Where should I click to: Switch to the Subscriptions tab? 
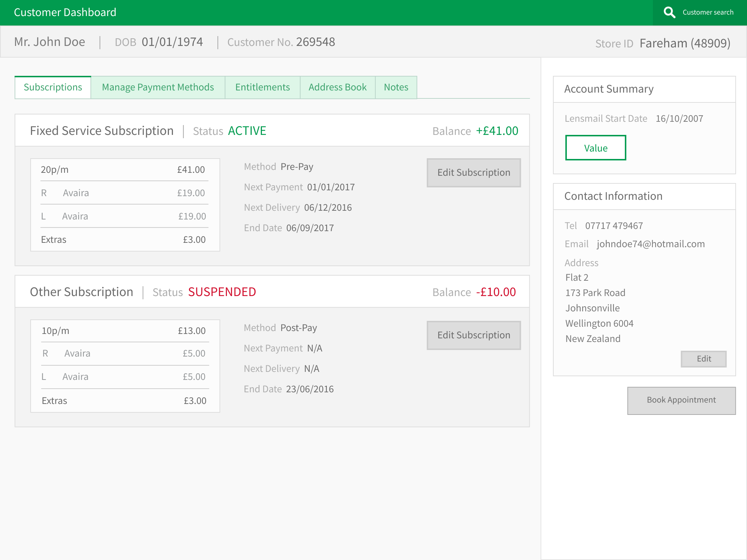coord(53,87)
